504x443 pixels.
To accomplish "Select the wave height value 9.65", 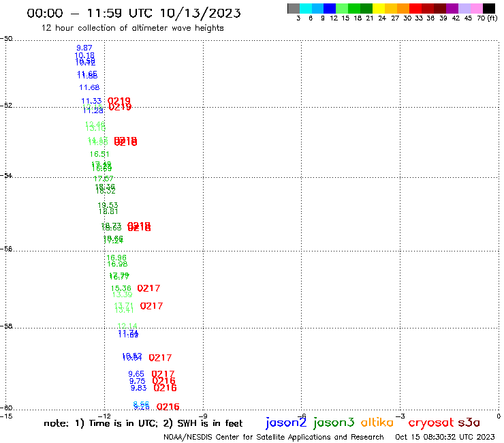I will [x=136, y=374].
